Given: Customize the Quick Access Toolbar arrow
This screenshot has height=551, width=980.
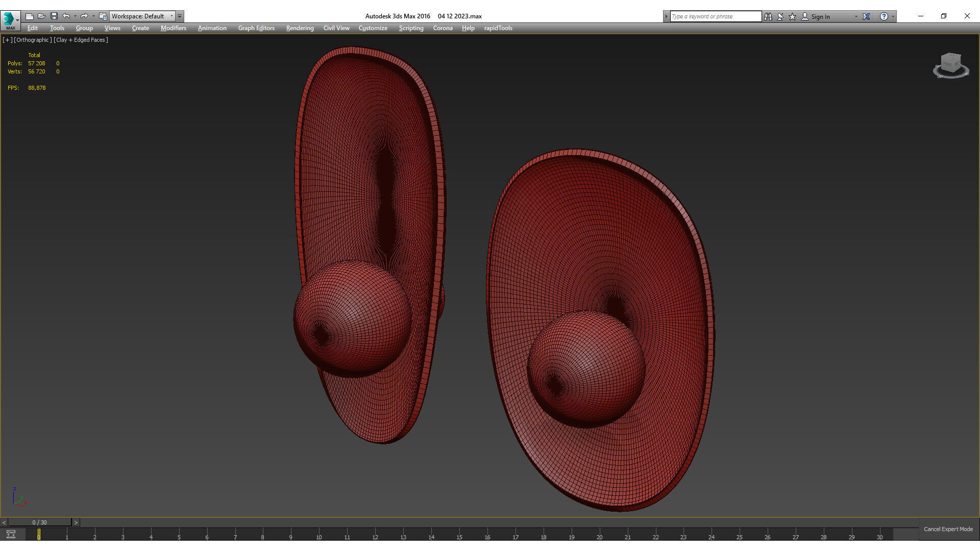Looking at the screenshot, I should coord(180,16).
